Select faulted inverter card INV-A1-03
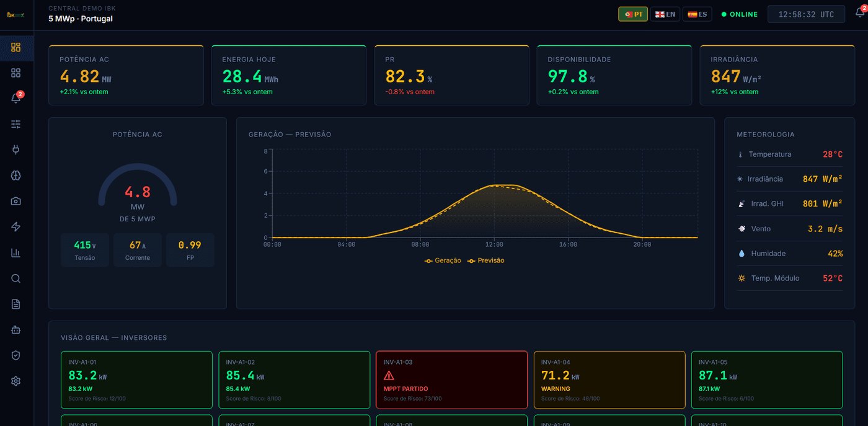Screen dimensions: 868x426 451,380
